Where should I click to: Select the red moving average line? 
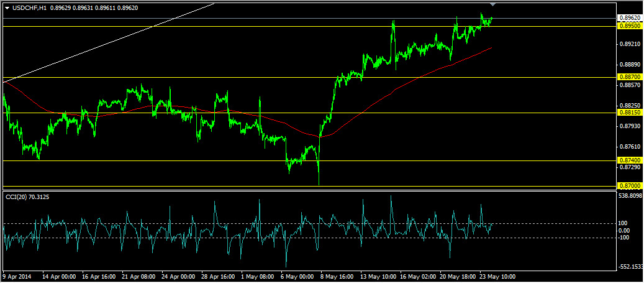click(x=370, y=106)
